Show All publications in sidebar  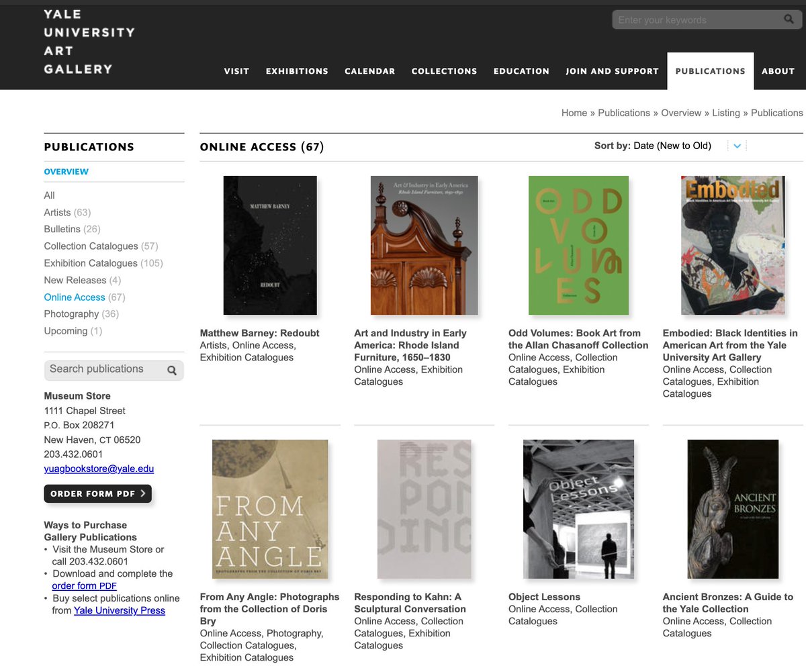[x=50, y=195]
